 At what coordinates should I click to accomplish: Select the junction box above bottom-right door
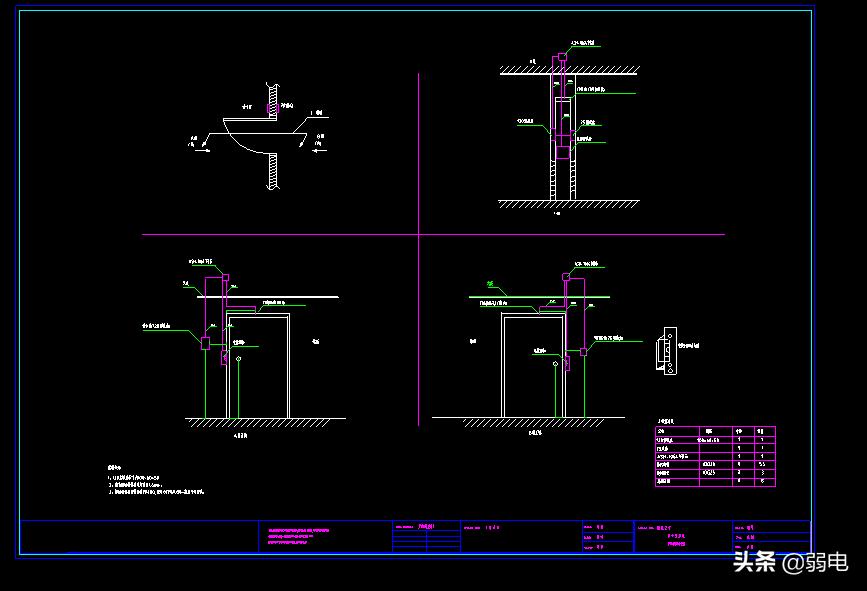[x=565, y=276]
